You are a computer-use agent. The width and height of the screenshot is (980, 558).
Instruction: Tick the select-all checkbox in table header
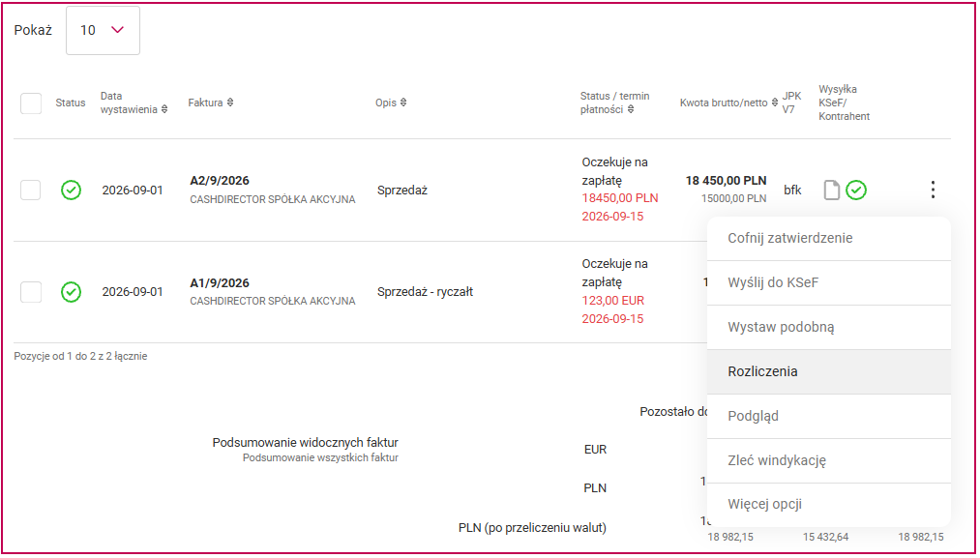point(31,103)
